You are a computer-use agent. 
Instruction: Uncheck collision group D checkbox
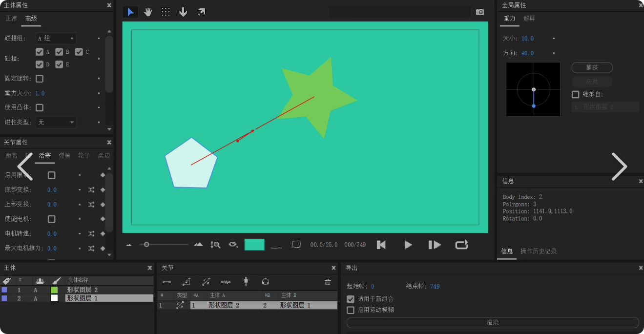point(40,64)
